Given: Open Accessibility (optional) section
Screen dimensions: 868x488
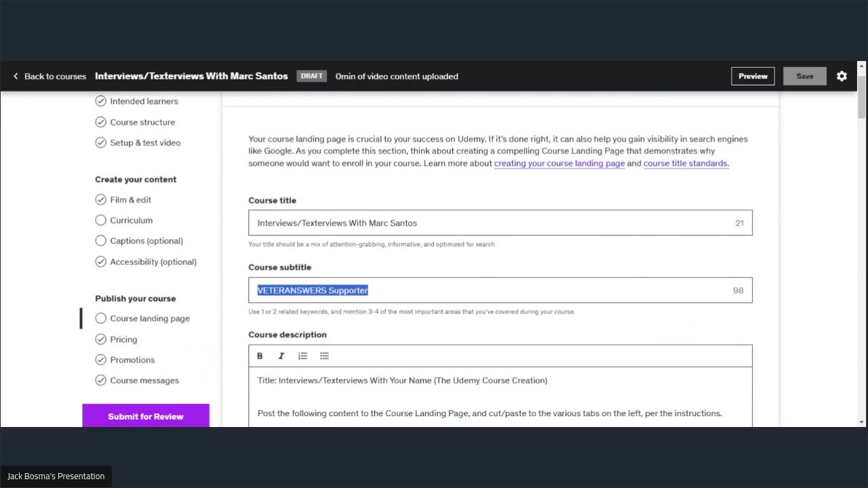Looking at the screenshot, I should click(153, 262).
